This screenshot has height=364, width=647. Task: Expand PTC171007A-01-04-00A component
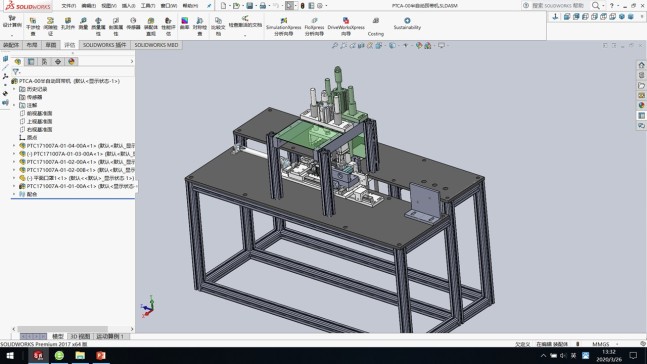[14, 146]
